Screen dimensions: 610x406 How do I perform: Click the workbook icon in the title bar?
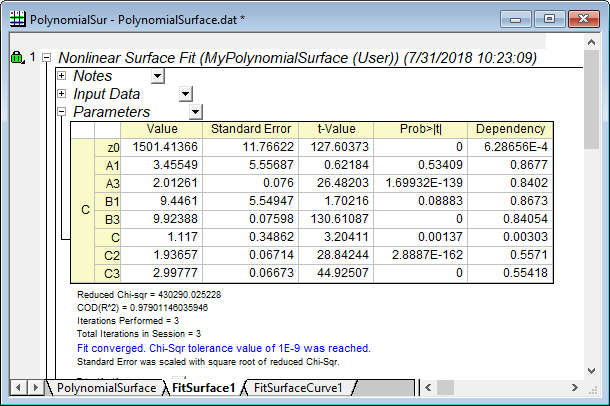point(18,19)
